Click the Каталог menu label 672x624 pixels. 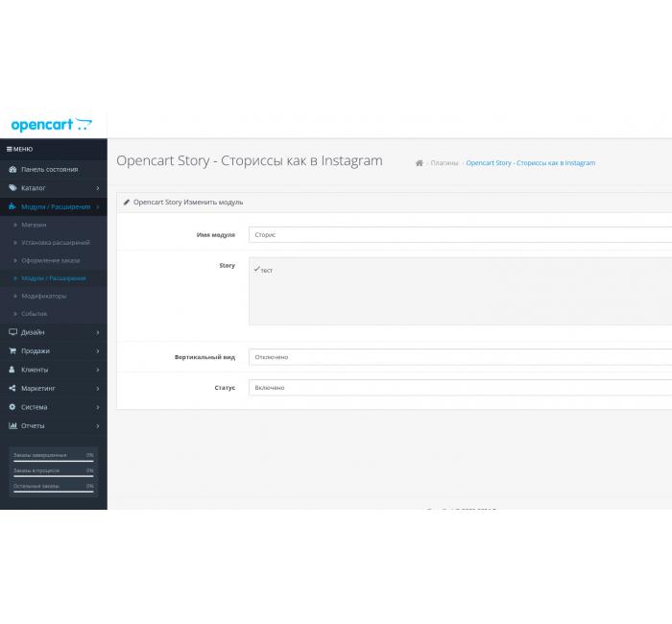coord(34,188)
